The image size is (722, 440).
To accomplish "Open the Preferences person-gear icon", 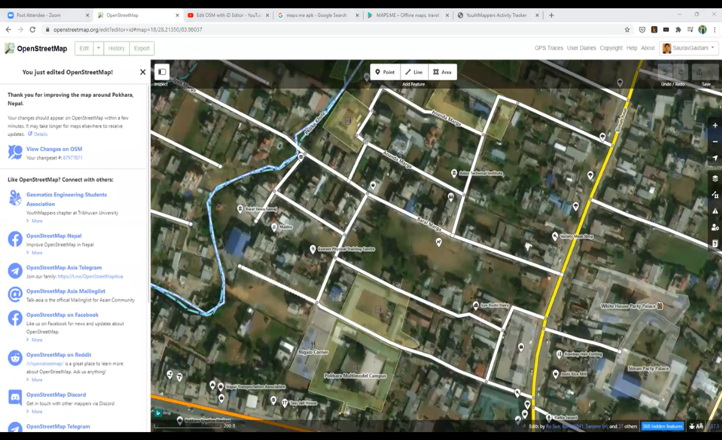I will tap(715, 227).
